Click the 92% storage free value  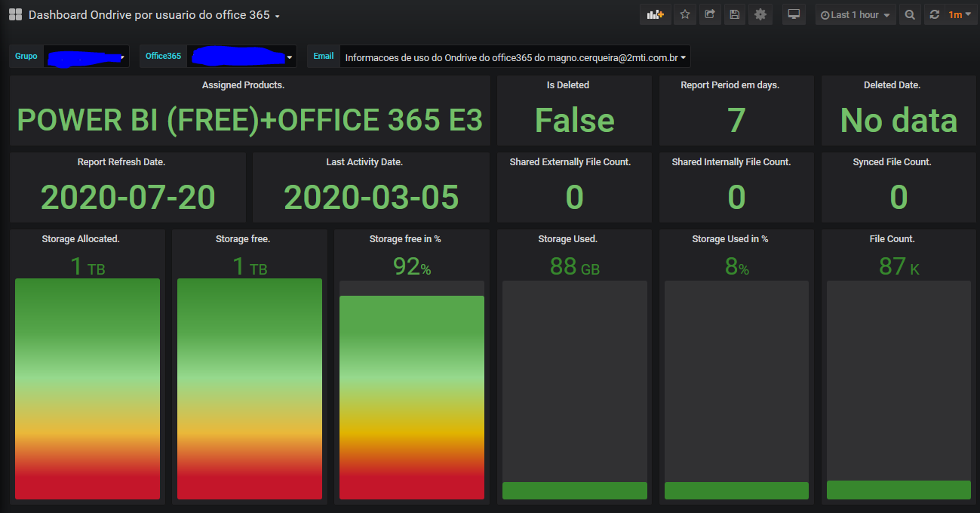412,266
